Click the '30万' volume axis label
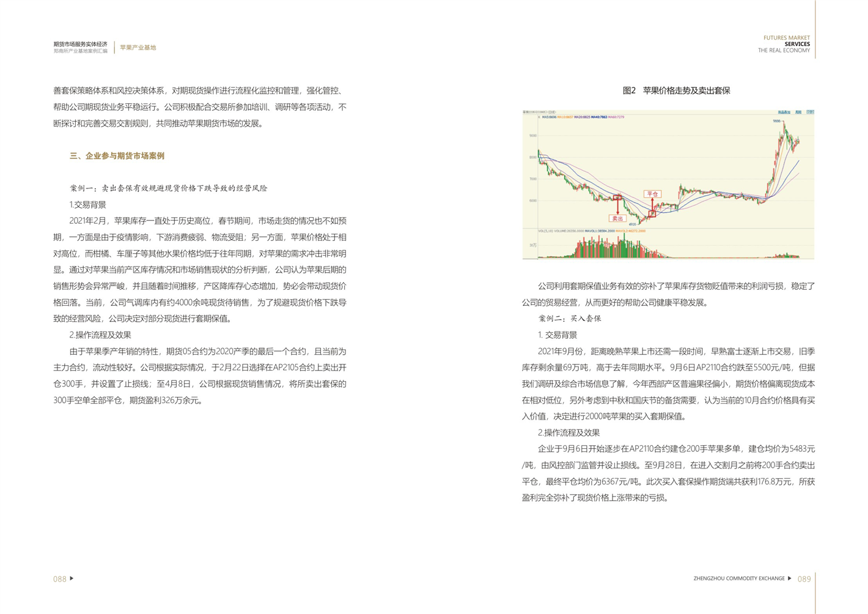868x614 pixels. [533, 245]
